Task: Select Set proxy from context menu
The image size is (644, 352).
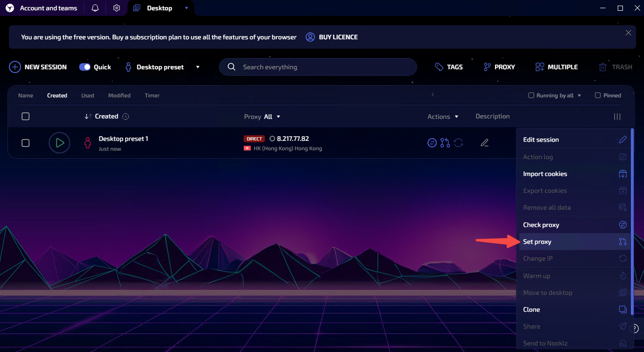Action: pyautogui.click(x=537, y=242)
